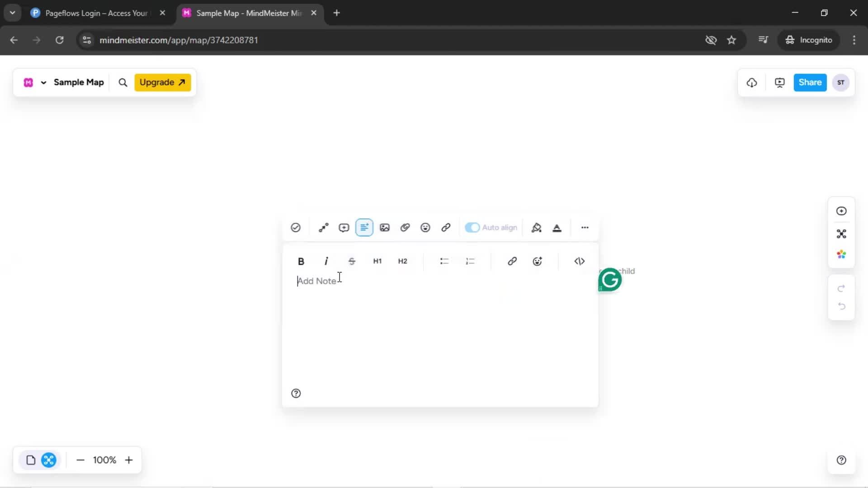Click the 100% zoom level
Viewport: 868px width, 488px height.
[104, 460]
